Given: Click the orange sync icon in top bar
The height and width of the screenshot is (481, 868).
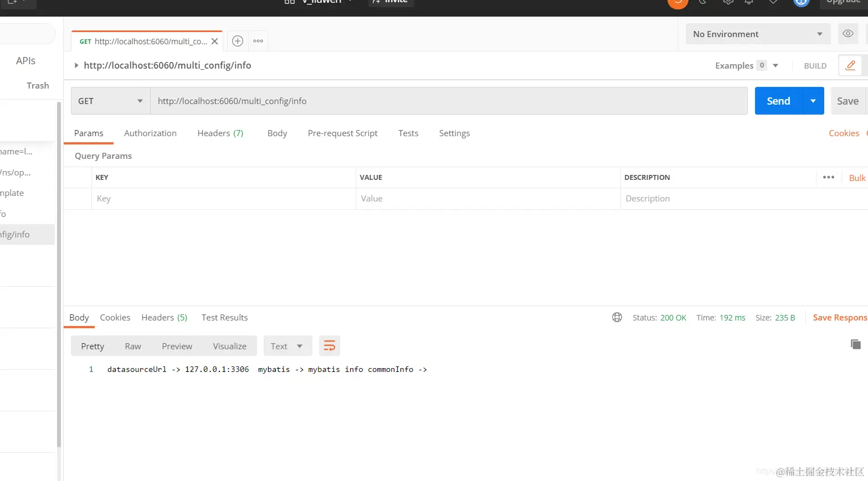Looking at the screenshot, I should (x=677, y=2).
